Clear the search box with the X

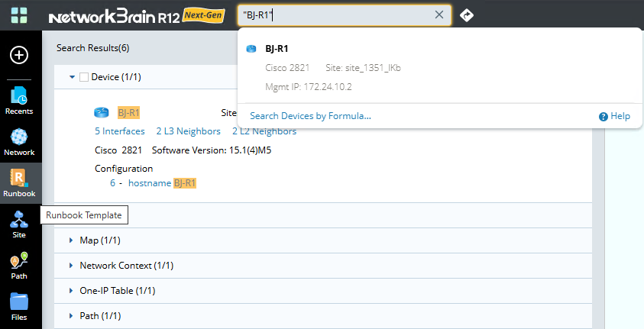coord(439,15)
